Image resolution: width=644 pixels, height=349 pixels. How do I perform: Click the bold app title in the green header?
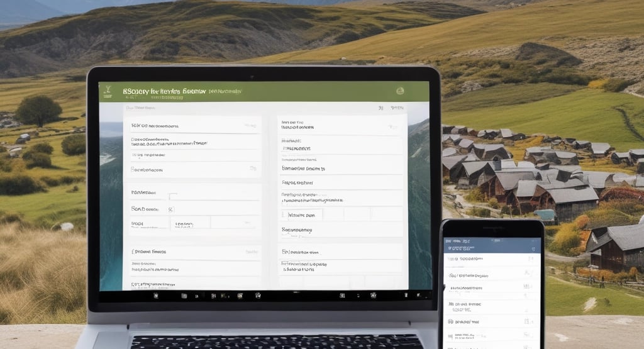click(164, 91)
